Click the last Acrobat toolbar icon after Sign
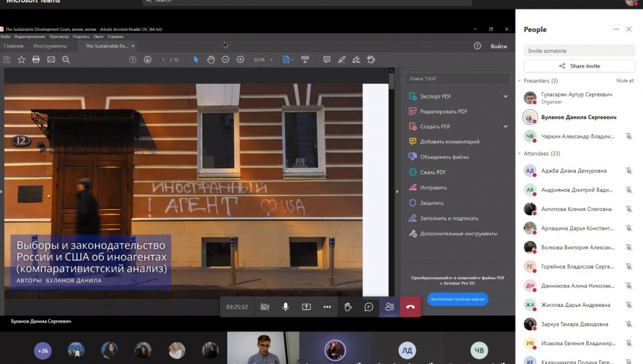 tap(371, 60)
